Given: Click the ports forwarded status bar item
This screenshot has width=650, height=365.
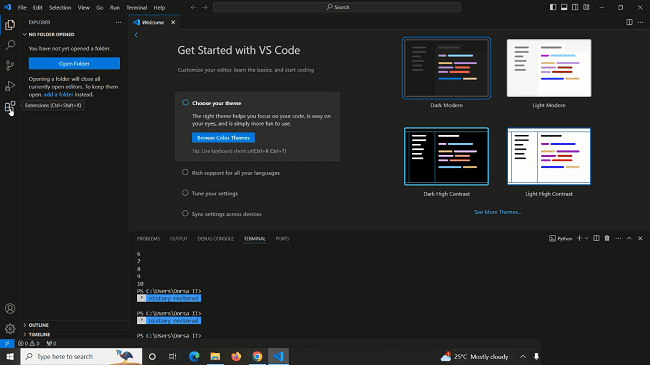Looking at the screenshot, I should [x=51, y=343].
